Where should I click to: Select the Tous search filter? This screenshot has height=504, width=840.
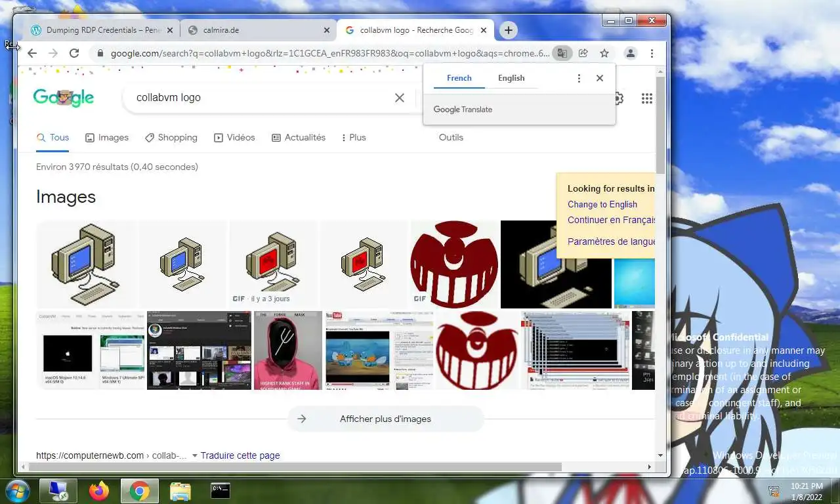(52, 137)
